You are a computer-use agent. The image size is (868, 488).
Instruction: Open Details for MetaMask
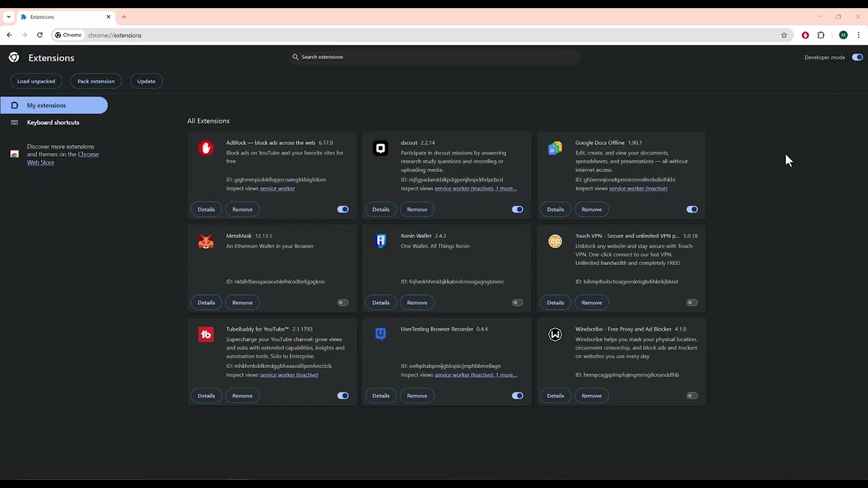206,303
